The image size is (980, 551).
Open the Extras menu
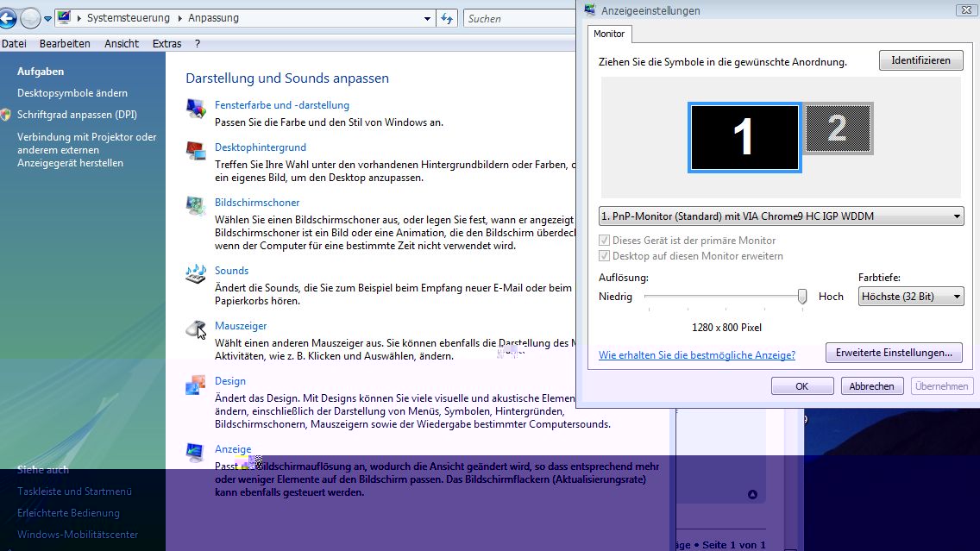click(166, 43)
